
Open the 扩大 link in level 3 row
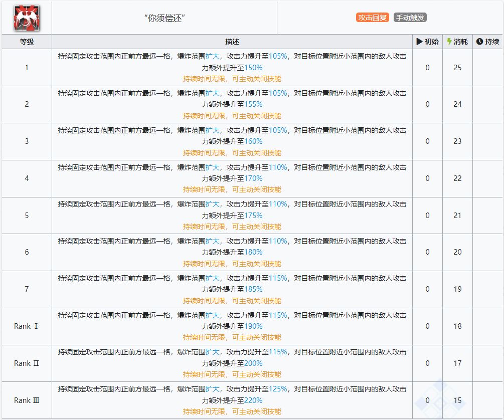point(212,130)
